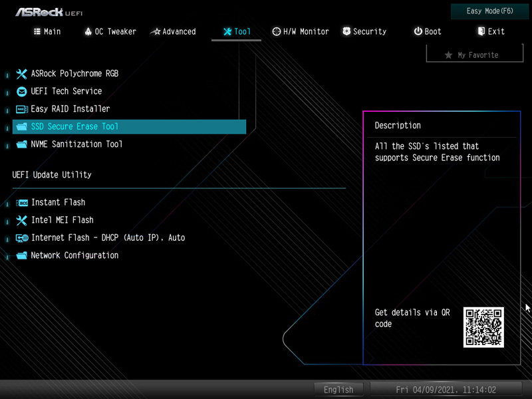Click the H/W Monitor gauge icon
532x399 pixels.
point(277,31)
